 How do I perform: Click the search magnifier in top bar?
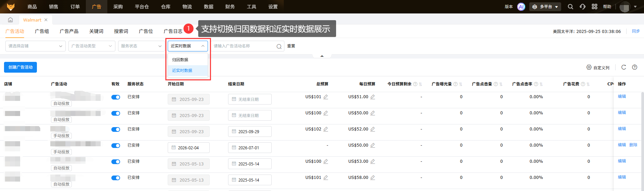(x=570, y=7)
